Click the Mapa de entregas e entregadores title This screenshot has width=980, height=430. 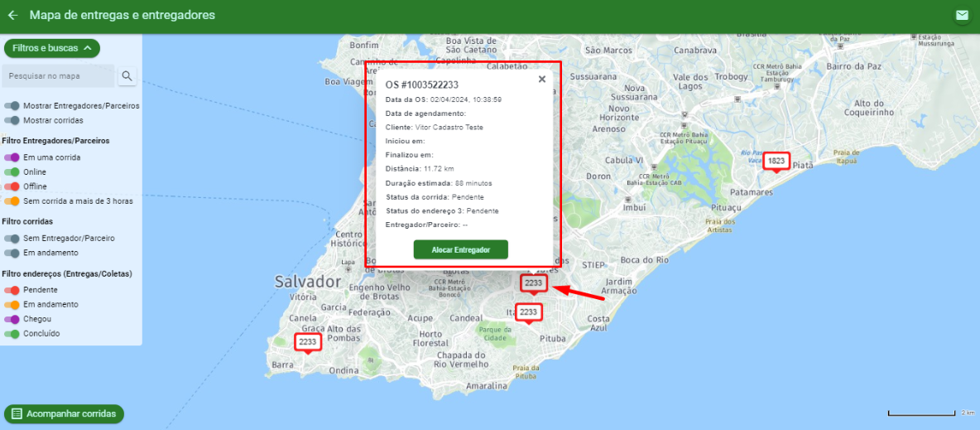tap(122, 15)
